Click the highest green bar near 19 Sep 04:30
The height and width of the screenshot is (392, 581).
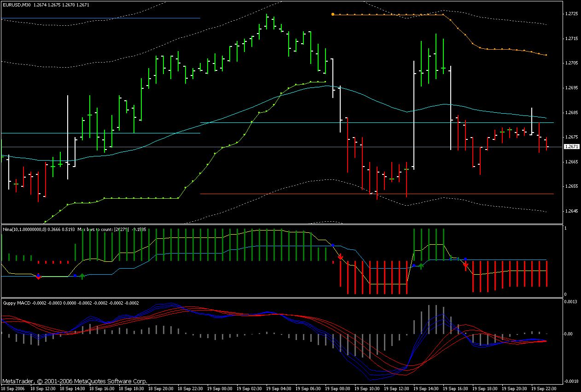(267, 22)
